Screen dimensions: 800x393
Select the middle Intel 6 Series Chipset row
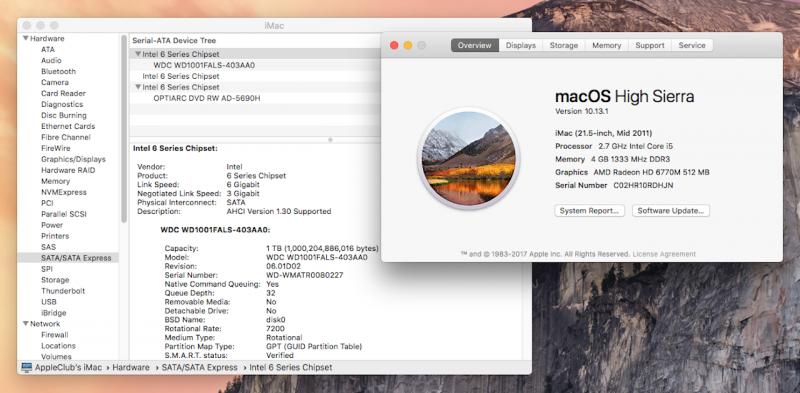(x=181, y=76)
